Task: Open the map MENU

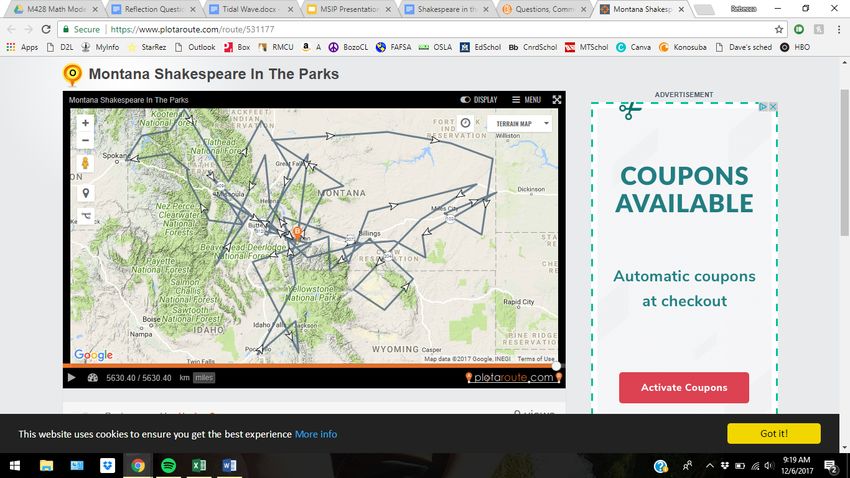Action: 526,100
